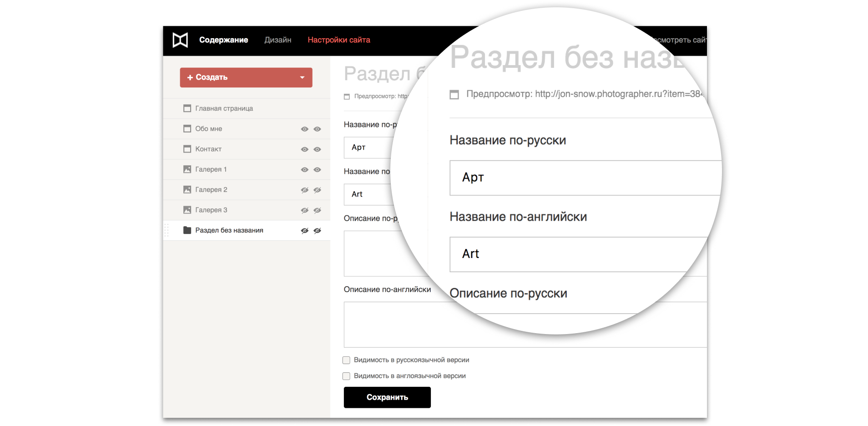
Task: Click page icon next to Контакт
Action: coord(187,149)
